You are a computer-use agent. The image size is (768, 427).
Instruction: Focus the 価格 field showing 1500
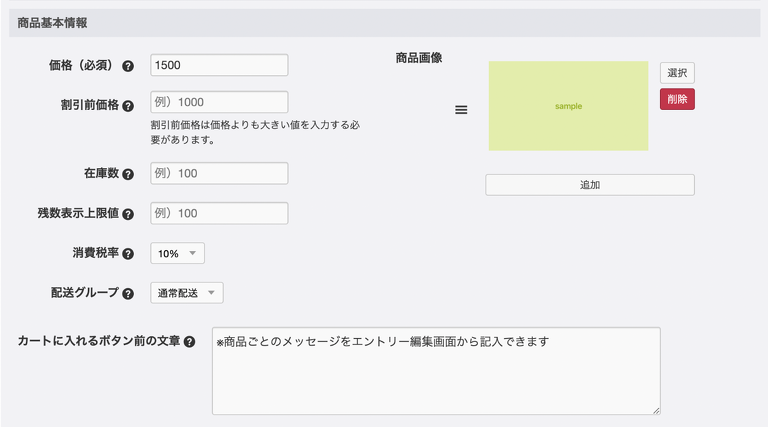(x=219, y=65)
